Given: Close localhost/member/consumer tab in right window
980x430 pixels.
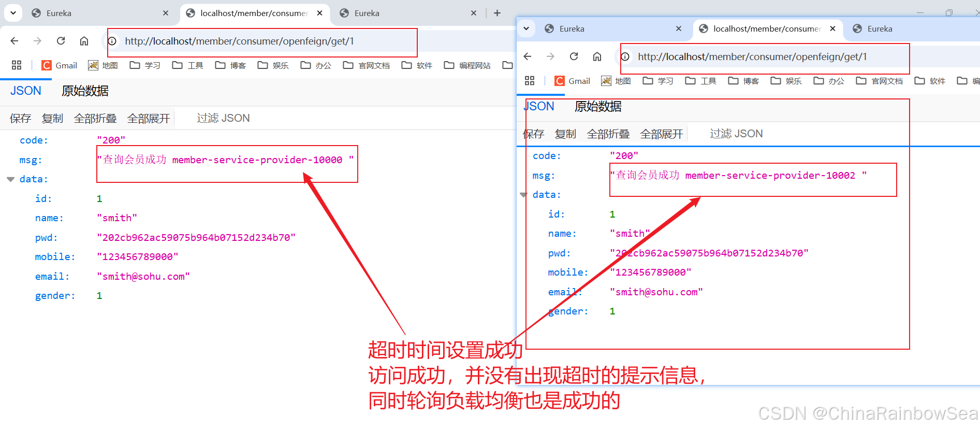Looking at the screenshot, I should point(832,28).
